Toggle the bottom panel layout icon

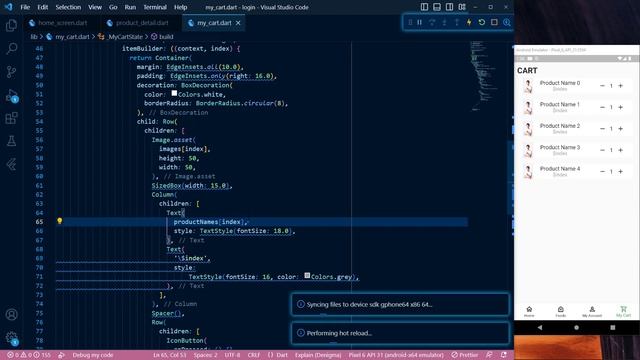click(x=437, y=7)
